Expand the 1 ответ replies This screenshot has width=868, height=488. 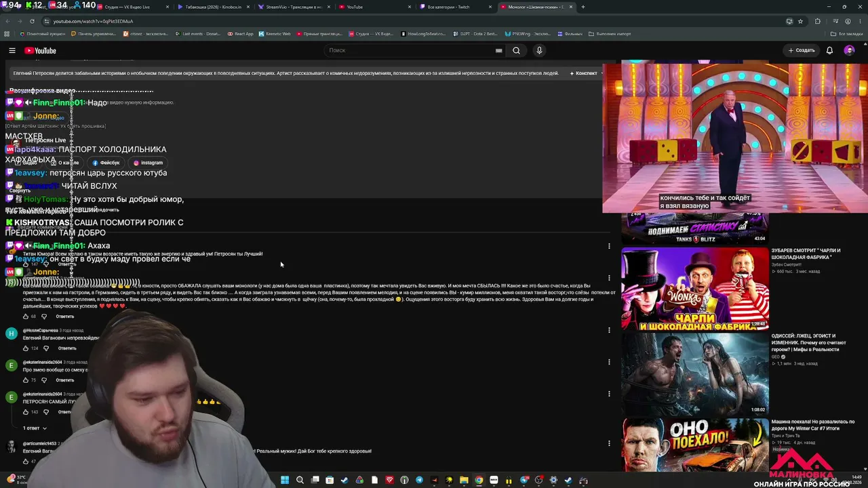tap(35, 428)
